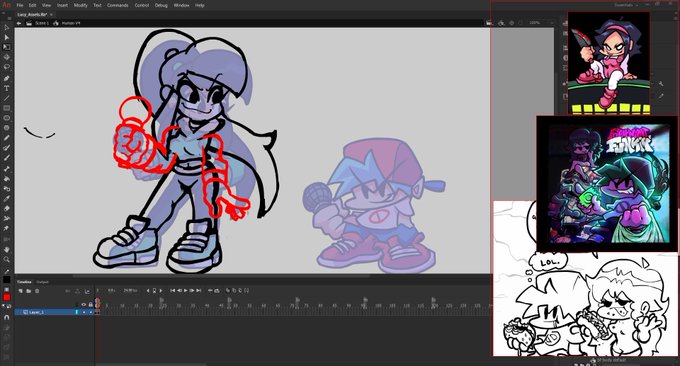The width and height of the screenshot is (680, 366).
Task: Open the black stroke color swatch
Action: (7, 280)
